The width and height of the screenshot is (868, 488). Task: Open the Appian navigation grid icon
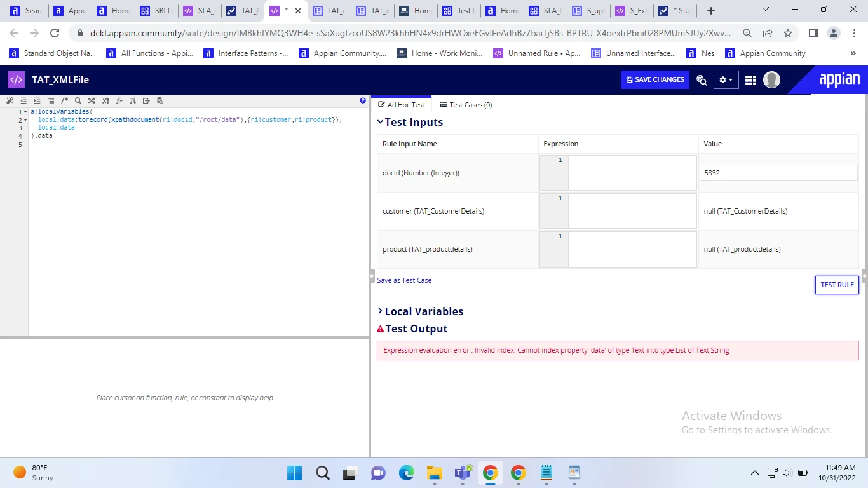(x=750, y=80)
